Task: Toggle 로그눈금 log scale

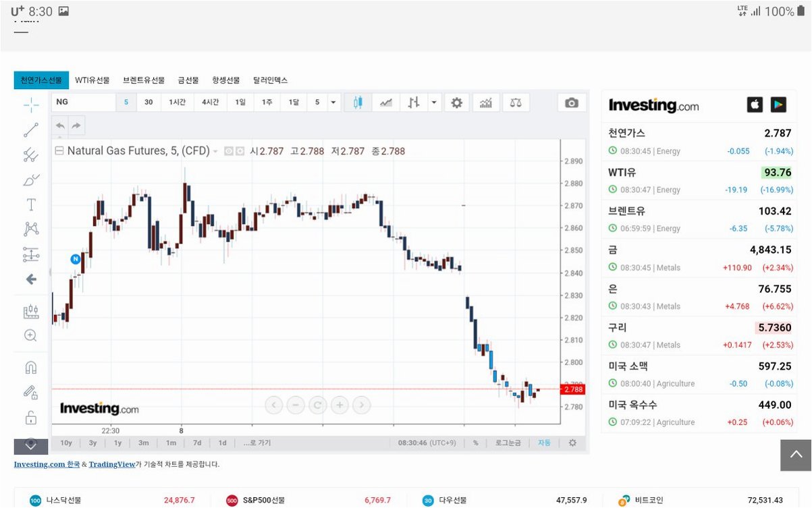Action: click(508, 443)
